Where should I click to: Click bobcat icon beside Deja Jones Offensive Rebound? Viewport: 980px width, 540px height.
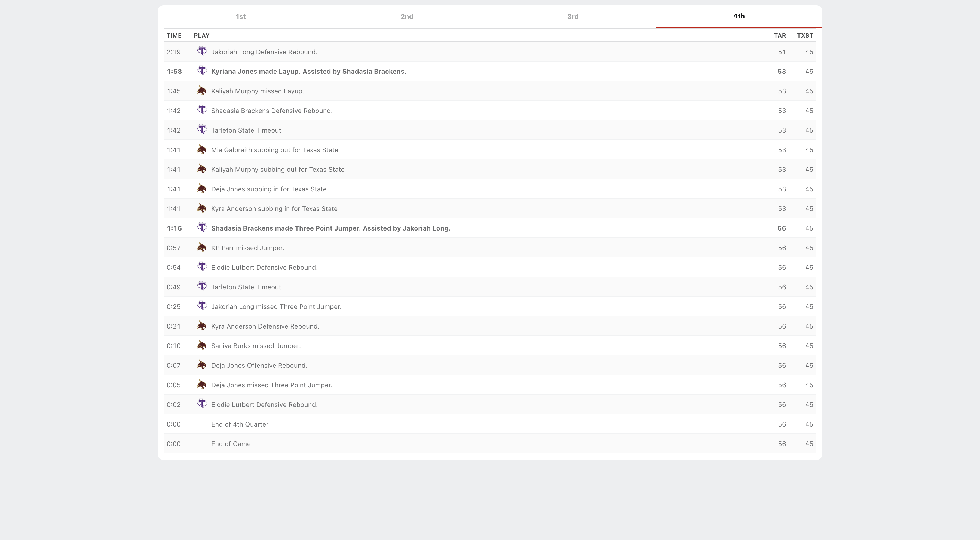pyautogui.click(x=202, y=365)
